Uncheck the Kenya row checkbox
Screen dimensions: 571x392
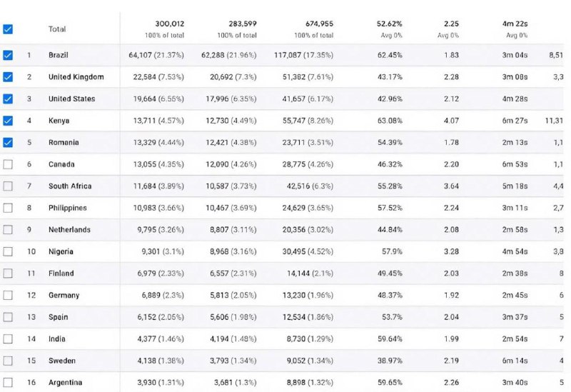8,121
